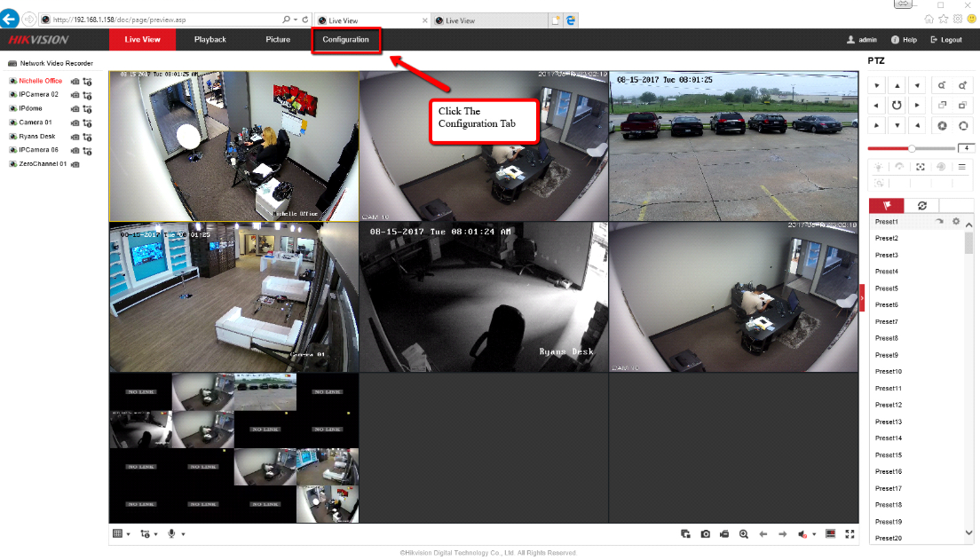Click the capture snapshot camera icon
980x560 pixels.
(705, 534)
